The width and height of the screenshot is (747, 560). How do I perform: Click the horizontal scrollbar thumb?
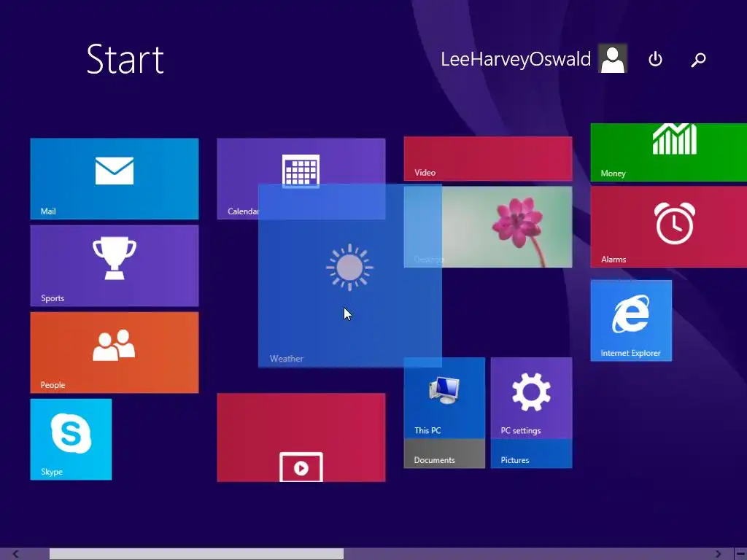pos(196,554)
